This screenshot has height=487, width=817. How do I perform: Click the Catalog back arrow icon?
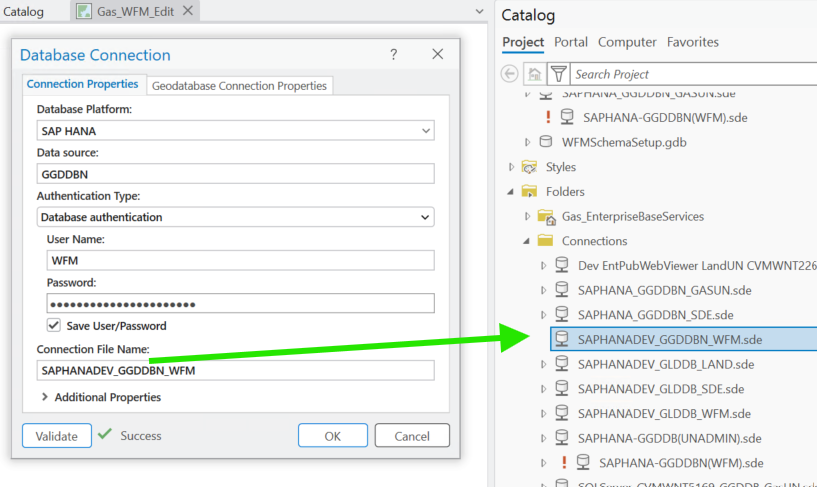tap(510, 74)
